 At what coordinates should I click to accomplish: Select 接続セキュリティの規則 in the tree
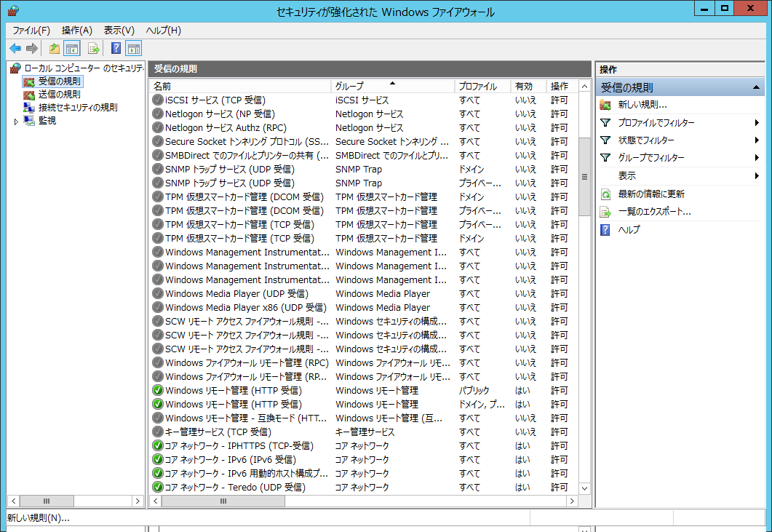(x=77, y=108)
